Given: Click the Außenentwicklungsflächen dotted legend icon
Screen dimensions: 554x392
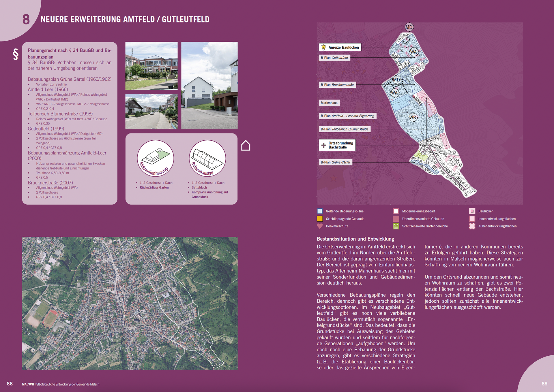Looking at the screenshot, I should click(x=472, y=226).
